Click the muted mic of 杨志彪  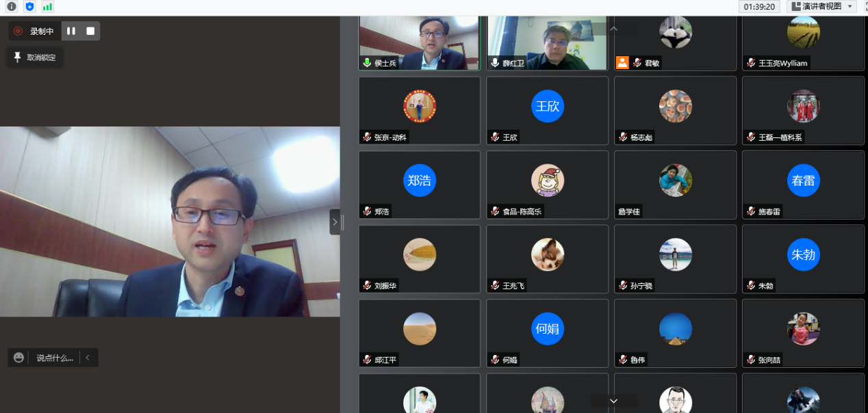(x=623, y=137)
